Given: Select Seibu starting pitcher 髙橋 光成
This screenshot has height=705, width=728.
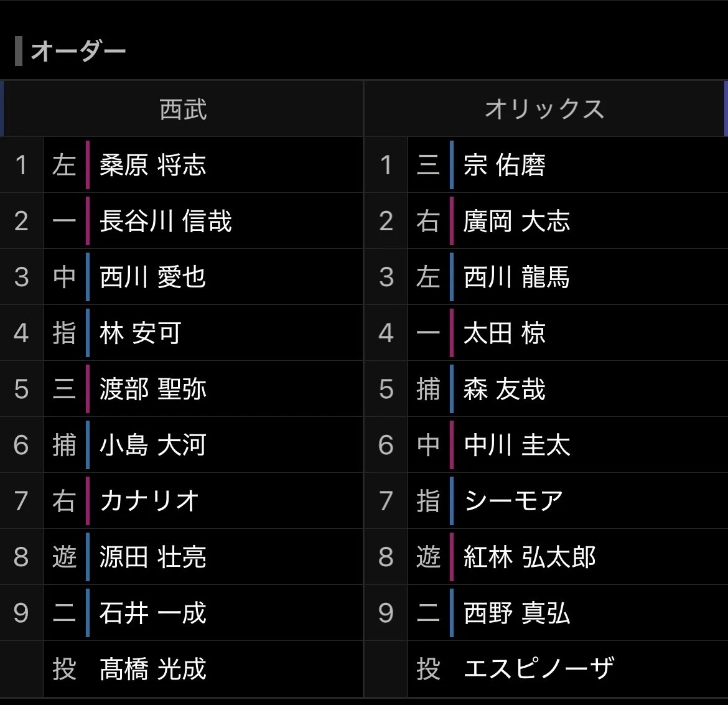Looking at the screenshot, I should coord(152,669).
